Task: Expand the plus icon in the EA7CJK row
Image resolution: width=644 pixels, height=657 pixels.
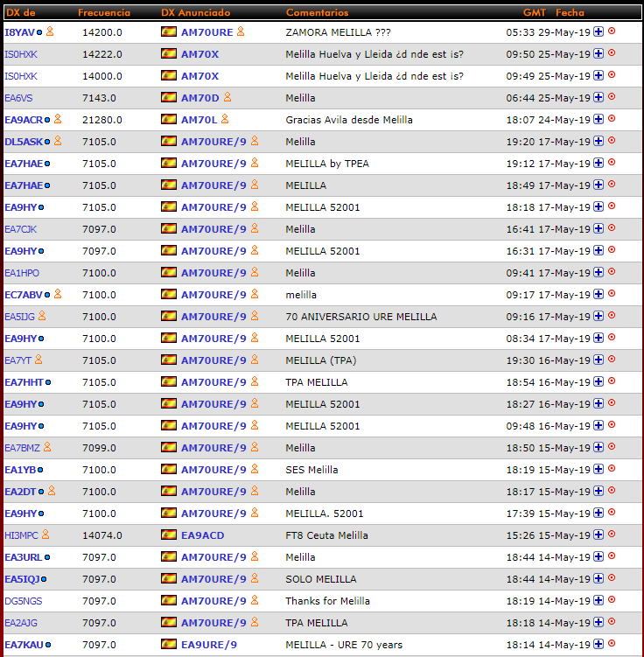Action: point(598,229)
